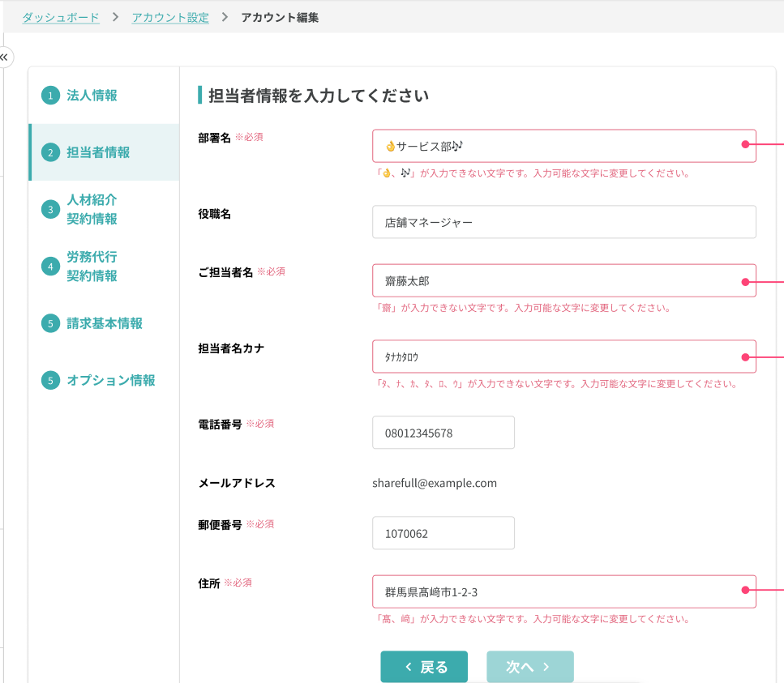Image resolution: width=784 pixels, height=683 pixels.
Task: Click step 3 circle icon for 人材紹介契約情報
Action: [50, 209]
